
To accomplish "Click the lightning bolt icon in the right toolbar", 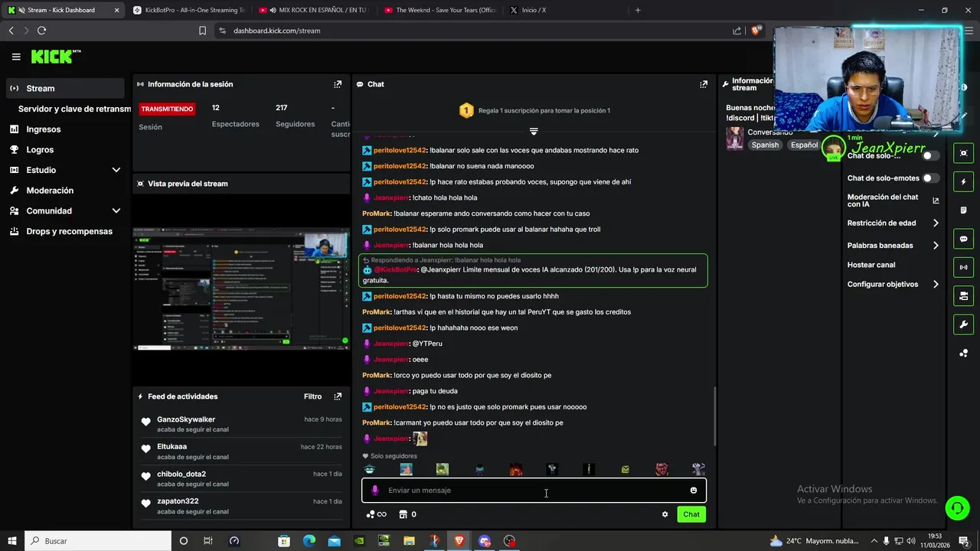I will tap(963, 182).
